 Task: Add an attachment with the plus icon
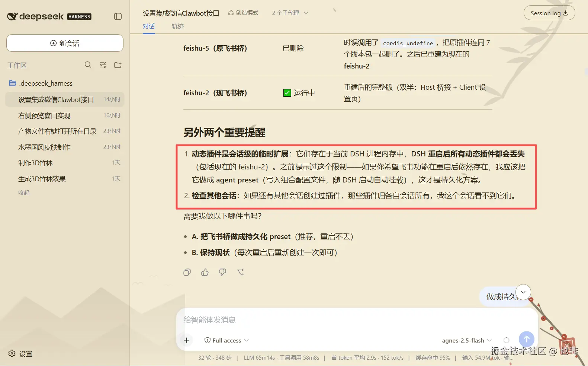coord(187,340)
